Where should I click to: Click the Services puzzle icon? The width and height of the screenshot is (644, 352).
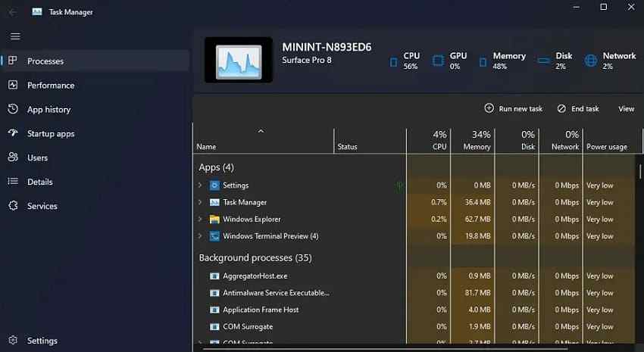coord(13,206)
